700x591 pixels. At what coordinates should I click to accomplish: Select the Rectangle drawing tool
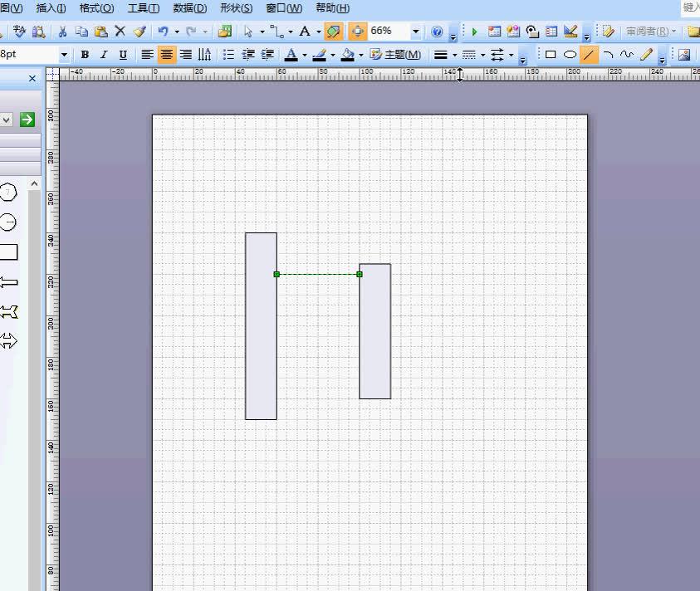551,55
